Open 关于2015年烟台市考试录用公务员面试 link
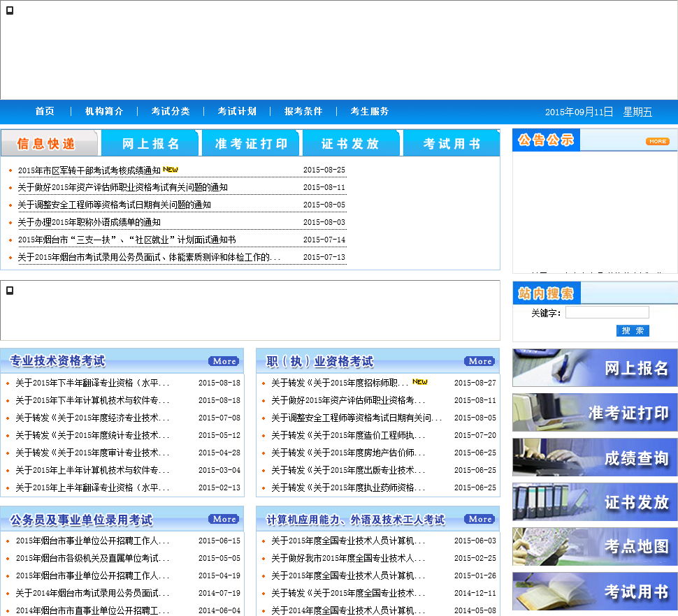 149,257
